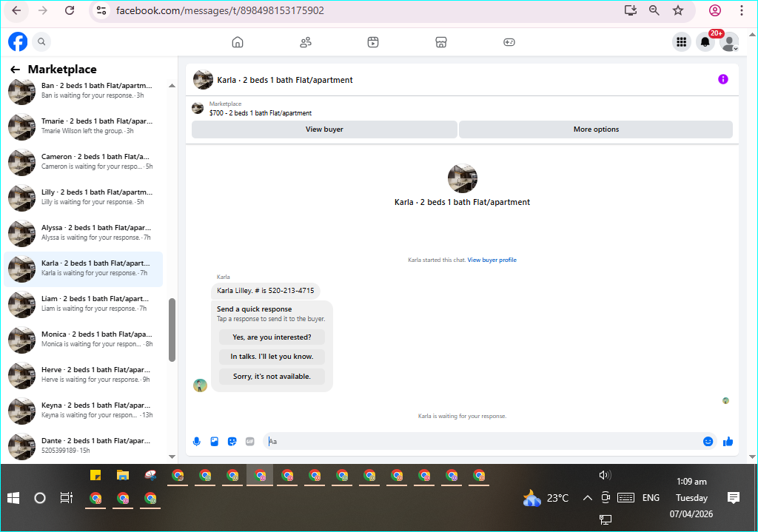Click the browser Back button
Image resolution: width=758 pixels, height=532 pixels.
point(16,10)
